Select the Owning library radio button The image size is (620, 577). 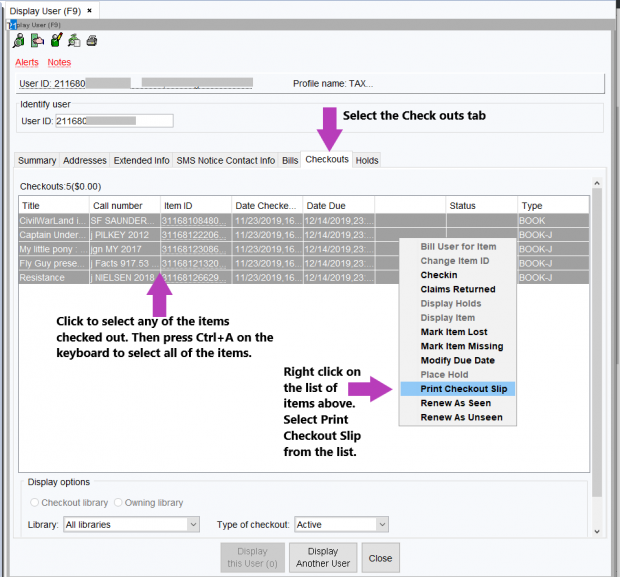point(118,502)
